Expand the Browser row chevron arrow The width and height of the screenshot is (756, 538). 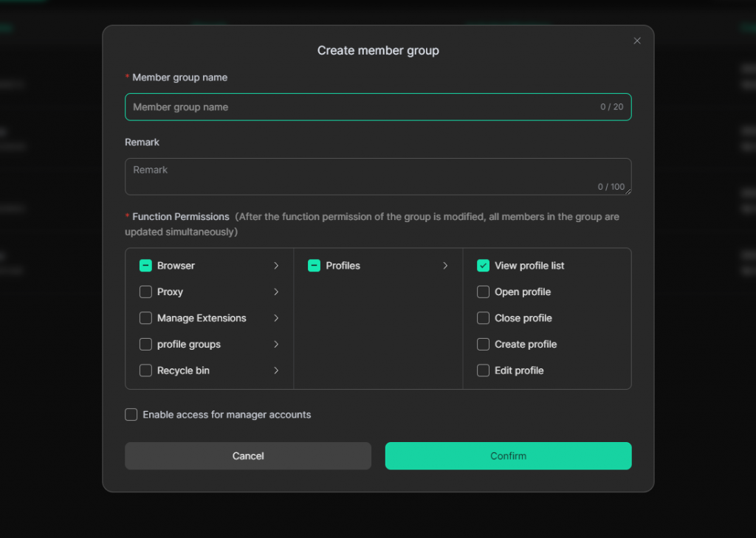coord(276,266)
